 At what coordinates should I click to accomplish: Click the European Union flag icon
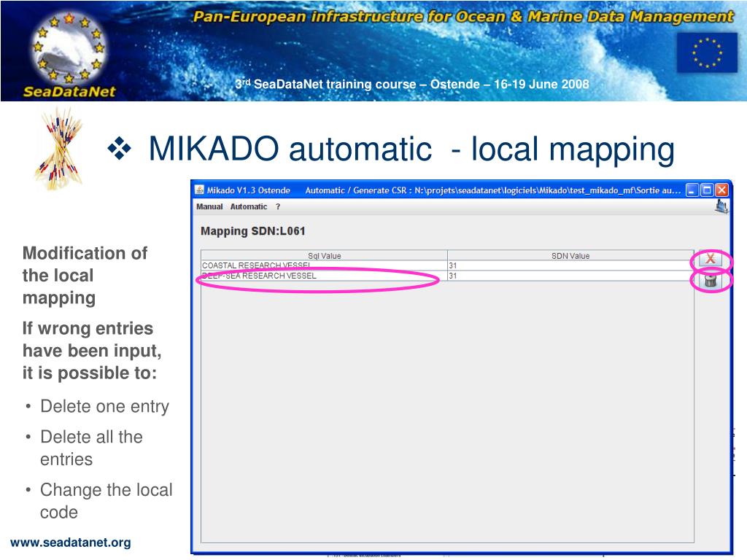(707, 52)
